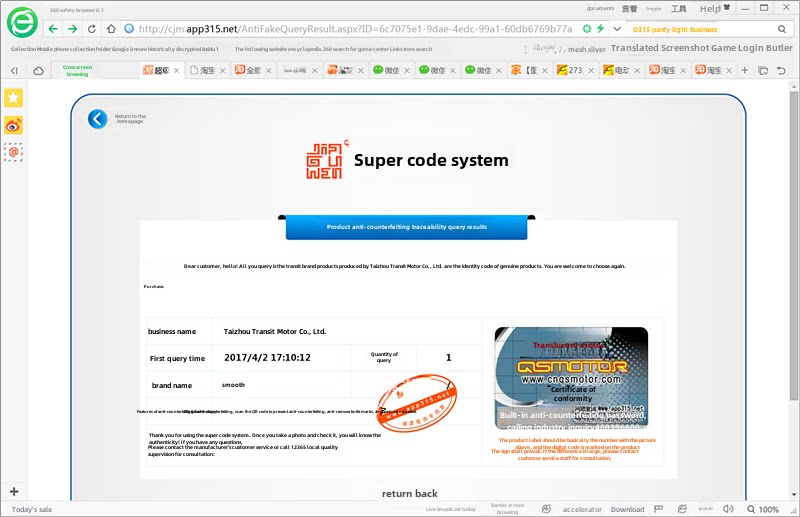Click the URL address field

click(x=355, y=29)
